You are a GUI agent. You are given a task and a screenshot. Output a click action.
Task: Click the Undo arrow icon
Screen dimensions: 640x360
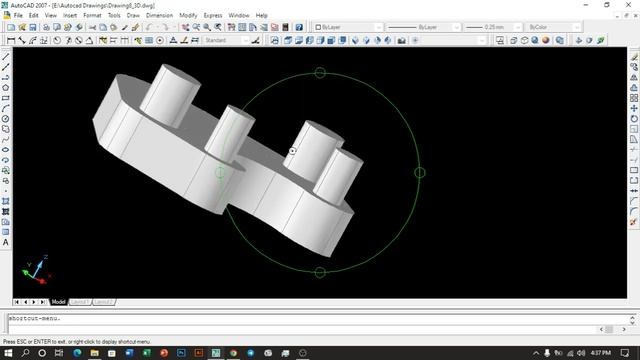149,27
